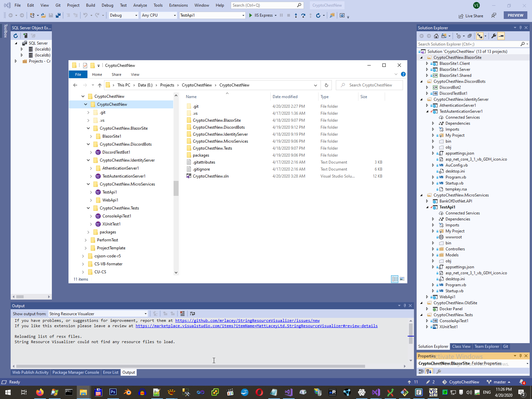Toggle alphabetical sort in Properties panel
Image resolution: width=532 pixels, height=399 pixels.
(429, 371)
